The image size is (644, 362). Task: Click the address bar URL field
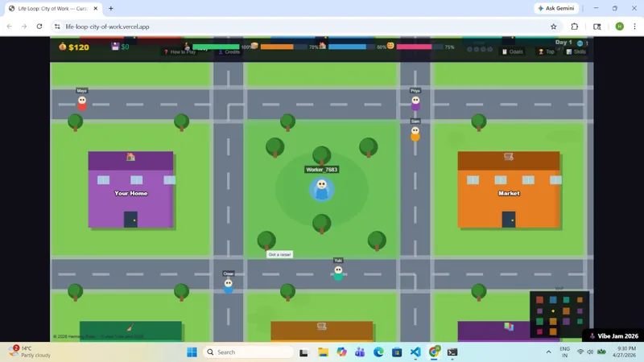(306, 27)
